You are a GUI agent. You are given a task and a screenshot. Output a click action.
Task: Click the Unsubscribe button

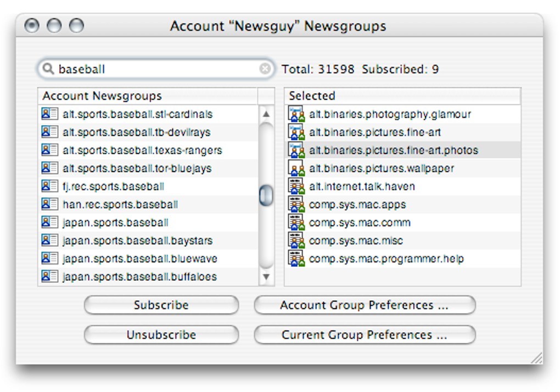pyautogui.click(x=161, y=334)
